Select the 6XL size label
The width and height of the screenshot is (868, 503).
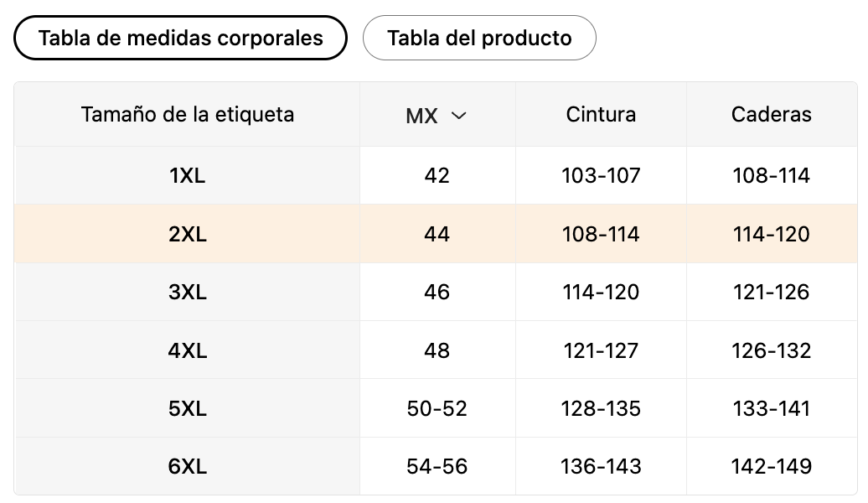187,466
